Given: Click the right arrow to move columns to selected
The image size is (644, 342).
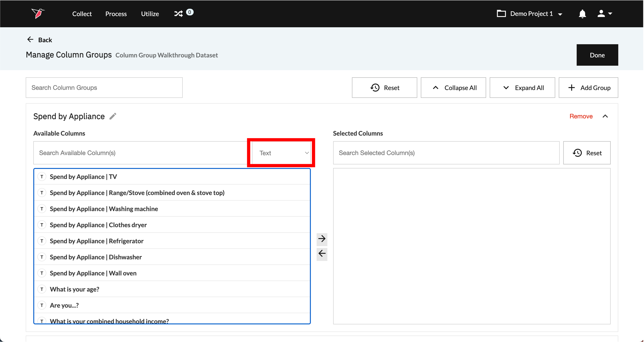Looking at the screenshot, I should point(322,239).
